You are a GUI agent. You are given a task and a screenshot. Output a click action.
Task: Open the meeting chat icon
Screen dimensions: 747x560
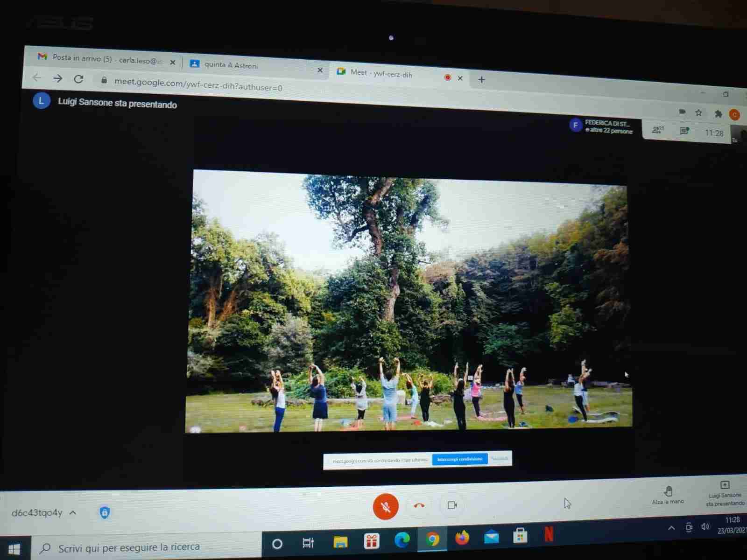tap(684, 131)
